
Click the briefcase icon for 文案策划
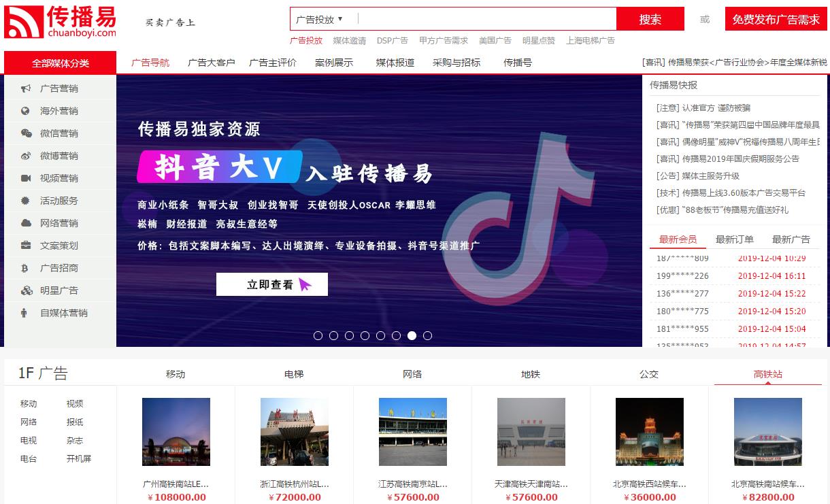[26, 246]
